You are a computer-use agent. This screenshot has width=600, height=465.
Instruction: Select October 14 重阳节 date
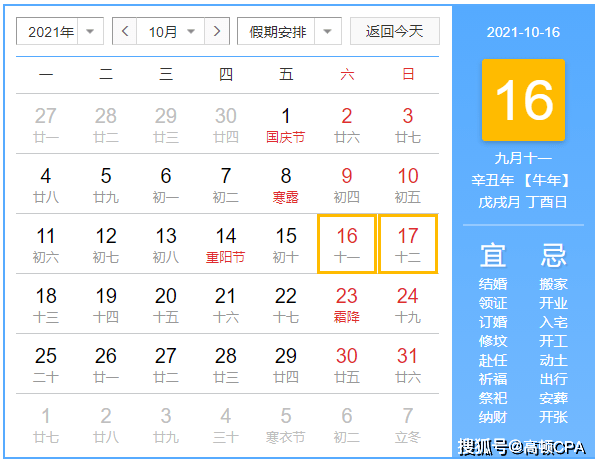[x=225, y=244]
